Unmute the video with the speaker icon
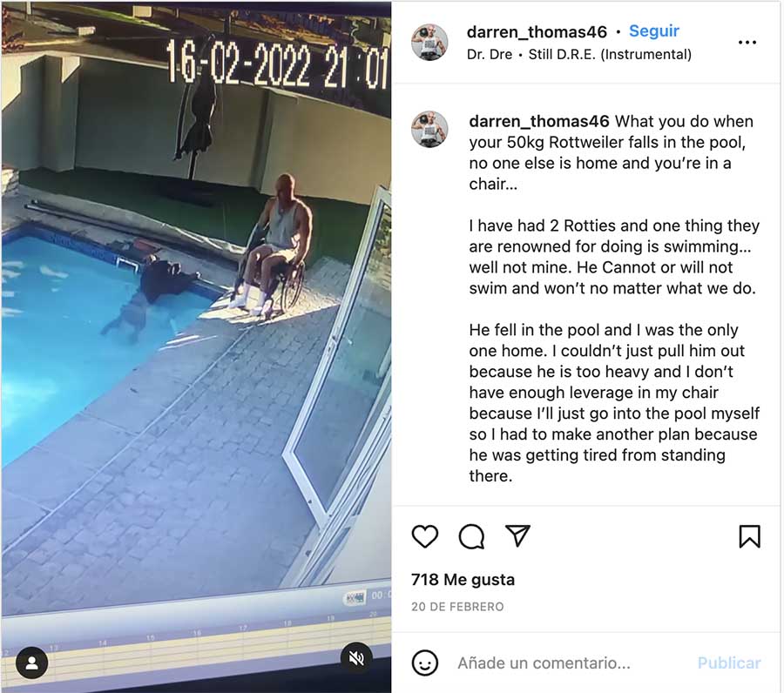 pyautogui.click(x=356, y=658)
